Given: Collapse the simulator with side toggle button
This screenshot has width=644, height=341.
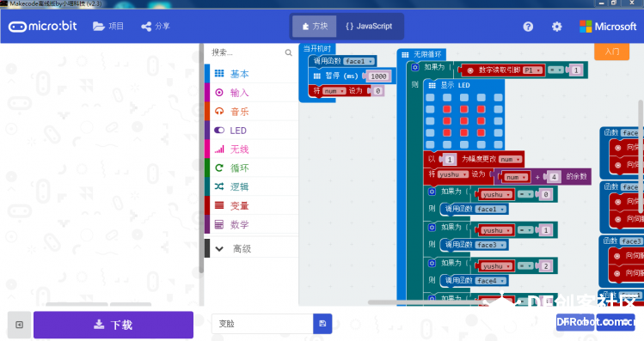Looking at the screenshot, I should coord(19,325).
